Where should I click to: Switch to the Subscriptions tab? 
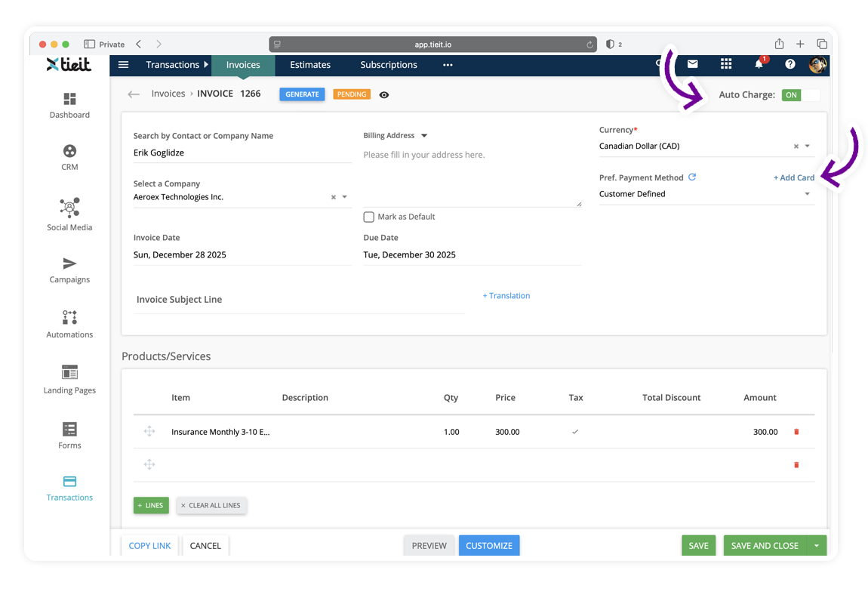(389, 65)
